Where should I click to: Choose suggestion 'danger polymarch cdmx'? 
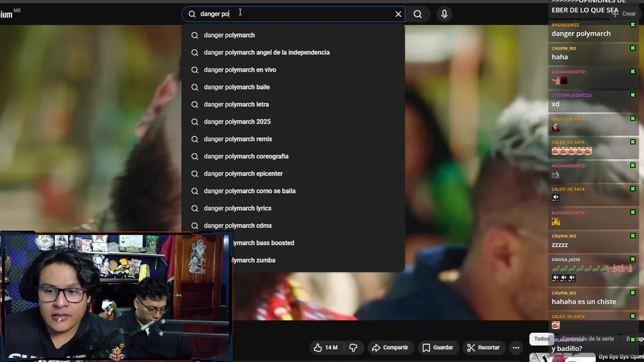(x=293, y=226)
